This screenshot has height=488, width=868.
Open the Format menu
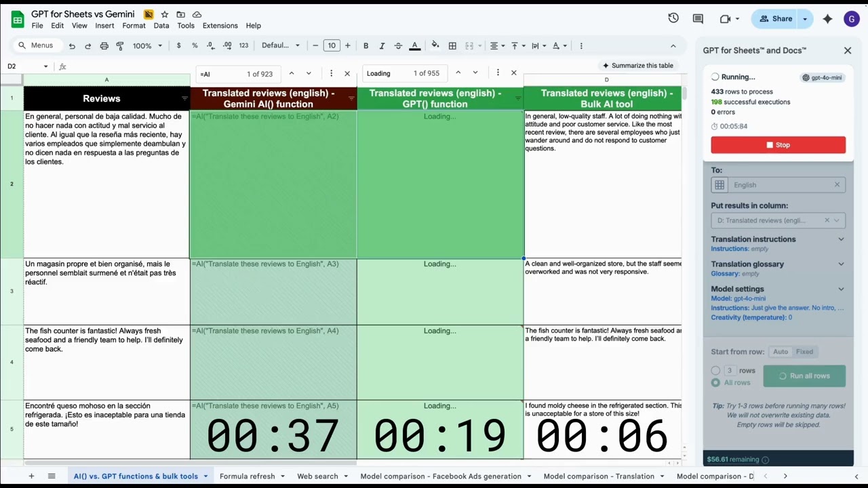coord(134,26)
